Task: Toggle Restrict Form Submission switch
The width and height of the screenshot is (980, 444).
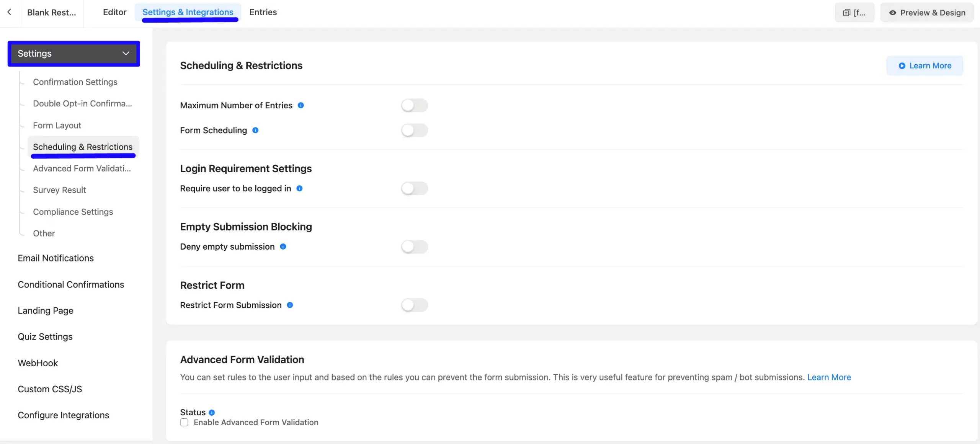Action: 415,305
